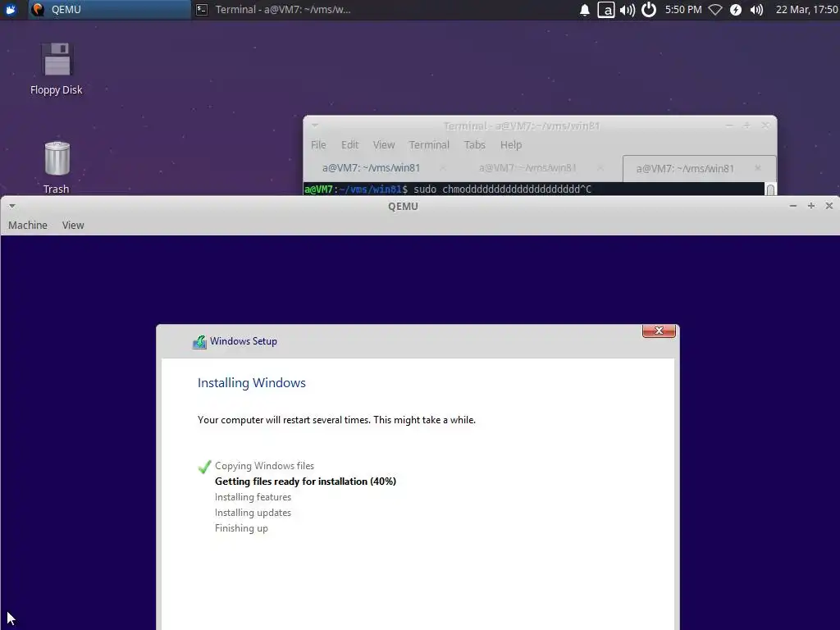The width and height of the screenshot is (840, 630).
Task: Open the power manager lightning icon
Action: coord(736,10)
